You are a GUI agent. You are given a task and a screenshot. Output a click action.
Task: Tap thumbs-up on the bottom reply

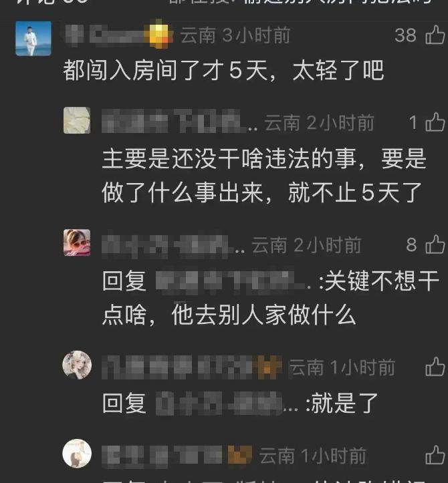(x=435, y=455)
